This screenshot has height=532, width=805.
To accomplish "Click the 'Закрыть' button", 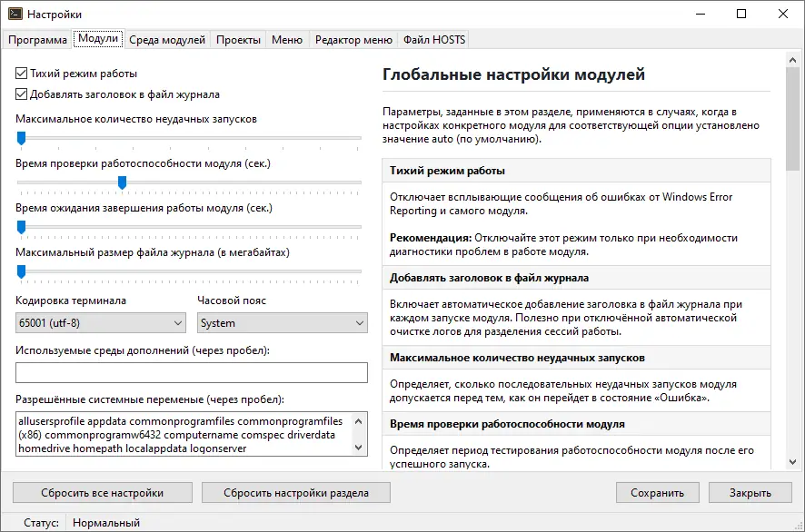I will point(750,493).
